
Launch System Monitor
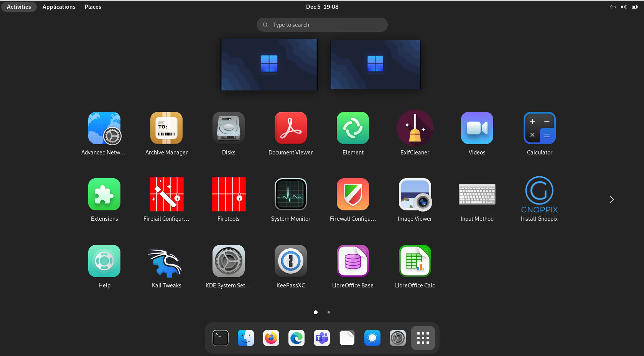coord(290,194)
